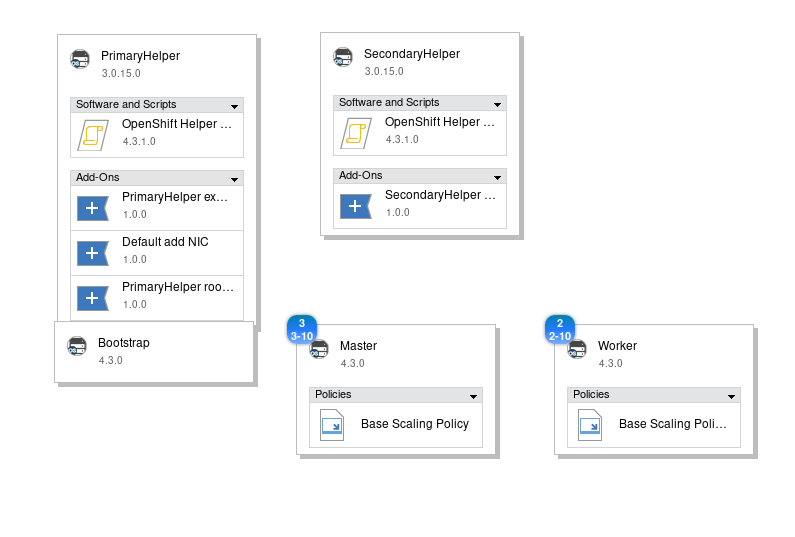The width and height of the screenshot is (795, 537).
Task: Click version 1.0.0 under Default add NIC
Action: tap(135, 260)
